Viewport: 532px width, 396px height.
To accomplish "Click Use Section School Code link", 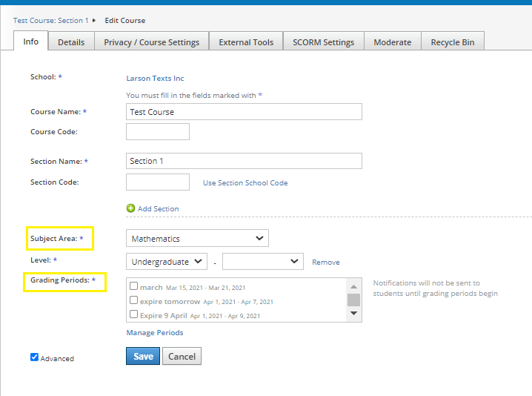I will coord(245,182).
